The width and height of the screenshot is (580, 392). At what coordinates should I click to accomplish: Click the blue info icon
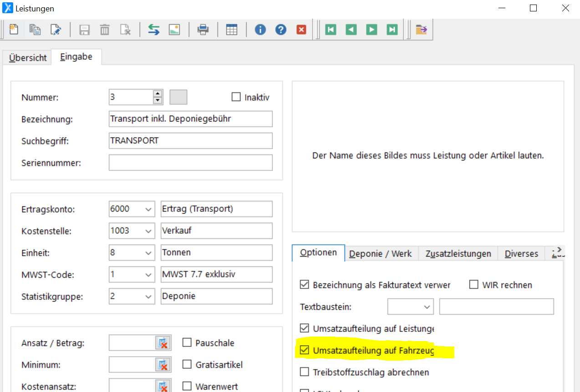[x=260, y=30]
